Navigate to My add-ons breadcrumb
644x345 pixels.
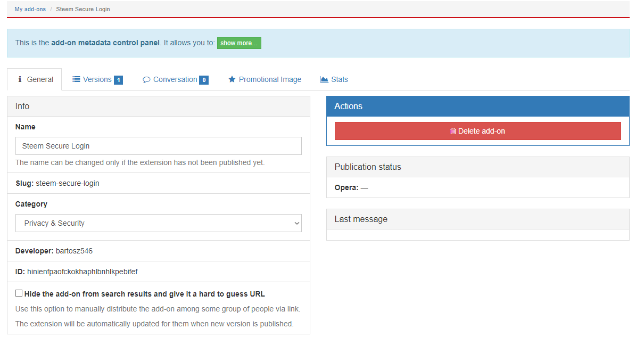30,9
